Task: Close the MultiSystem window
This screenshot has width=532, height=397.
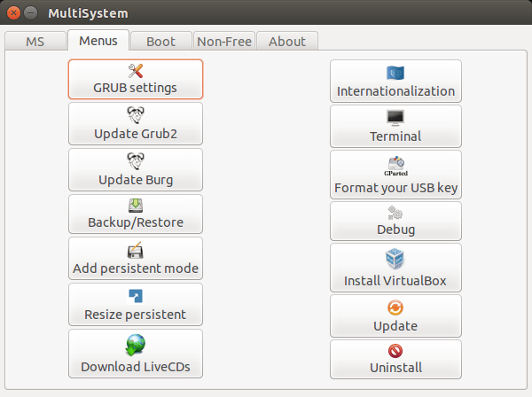Action: [x=14, y=14]
